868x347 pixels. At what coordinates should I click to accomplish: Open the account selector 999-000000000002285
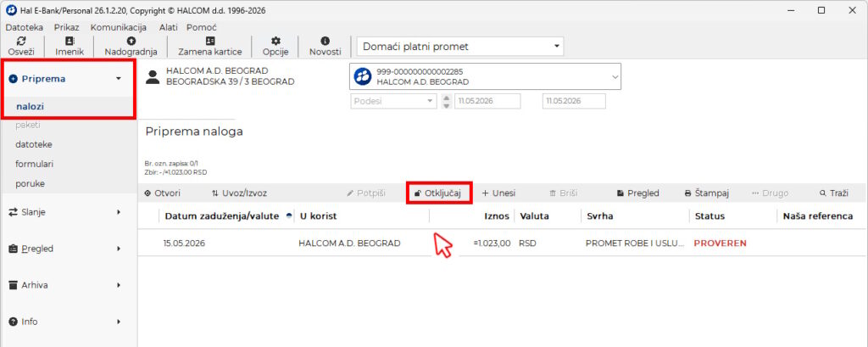coord(486,76)
